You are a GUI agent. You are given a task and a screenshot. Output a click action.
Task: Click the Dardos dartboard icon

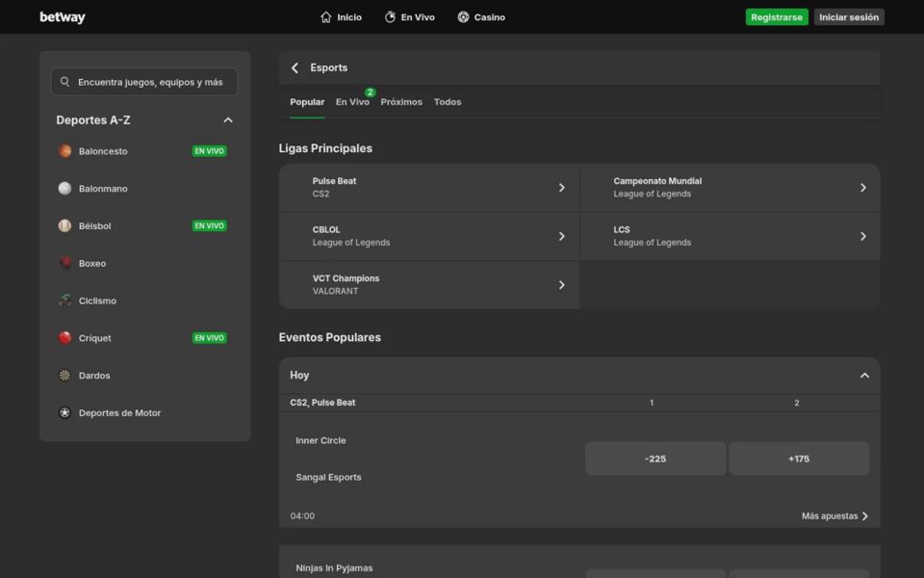coord(64,375)
